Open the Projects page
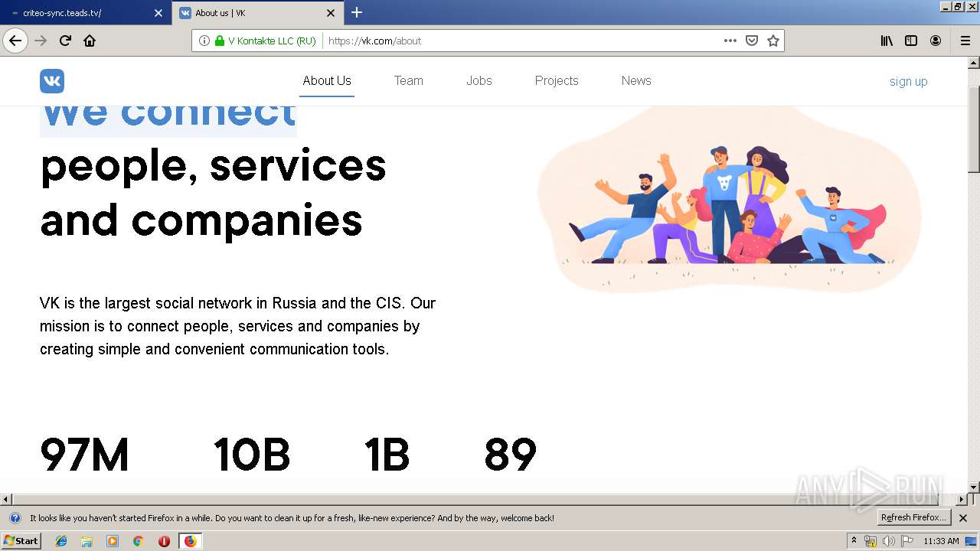The width and height of the screenshot is (980, 551). [x=557, y=80]
